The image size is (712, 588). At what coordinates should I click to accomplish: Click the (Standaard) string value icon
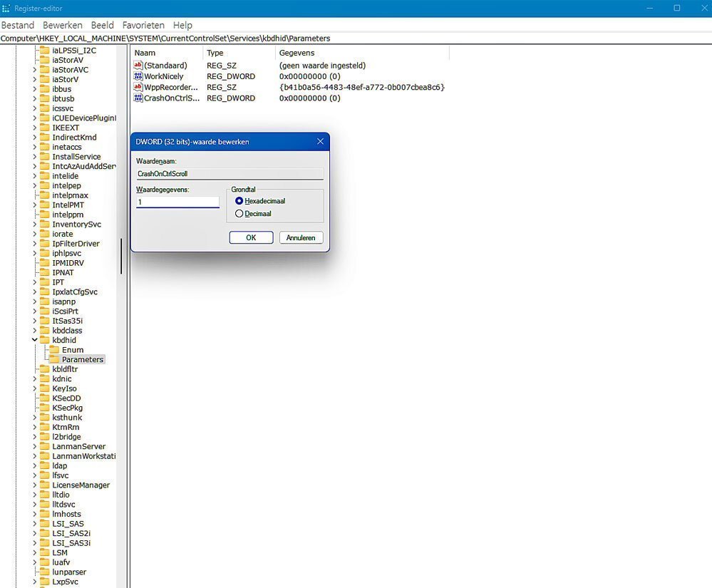[x=138, y=66]
